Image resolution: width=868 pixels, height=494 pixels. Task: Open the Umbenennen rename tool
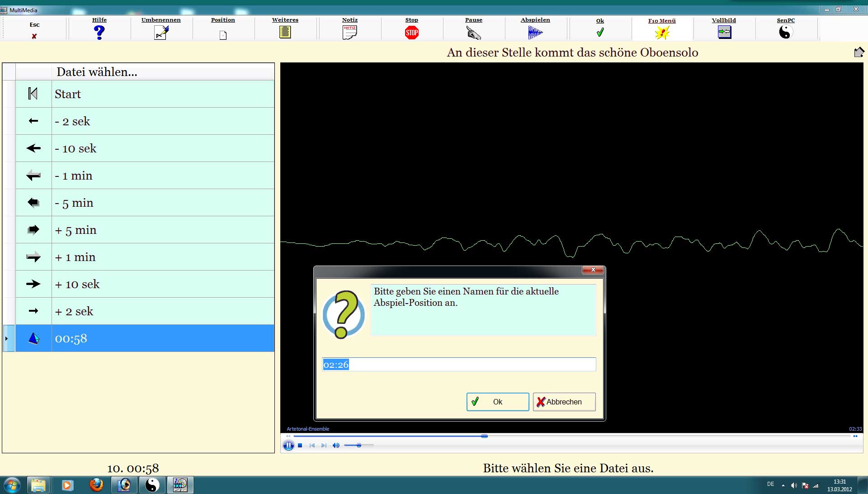[161, 32]
